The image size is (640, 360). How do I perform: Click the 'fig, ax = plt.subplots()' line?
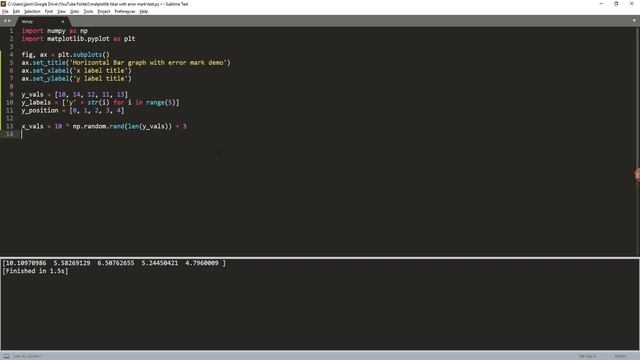pos(66,55)
